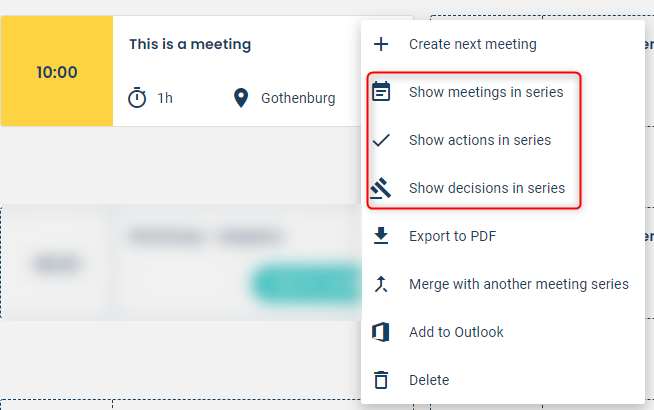Choose Show meetings in series
The width and height of the screenshot is (654, 410).
[486, 92]
